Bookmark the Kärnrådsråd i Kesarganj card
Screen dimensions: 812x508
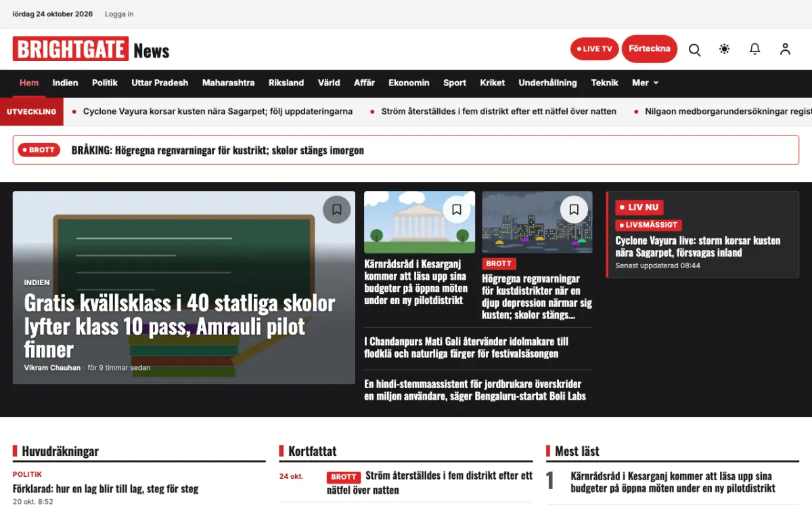pos(457,210)
